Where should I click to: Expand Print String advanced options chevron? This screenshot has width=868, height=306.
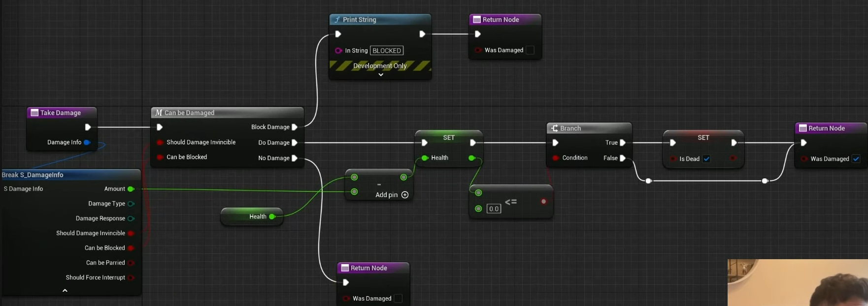[380, 75]
